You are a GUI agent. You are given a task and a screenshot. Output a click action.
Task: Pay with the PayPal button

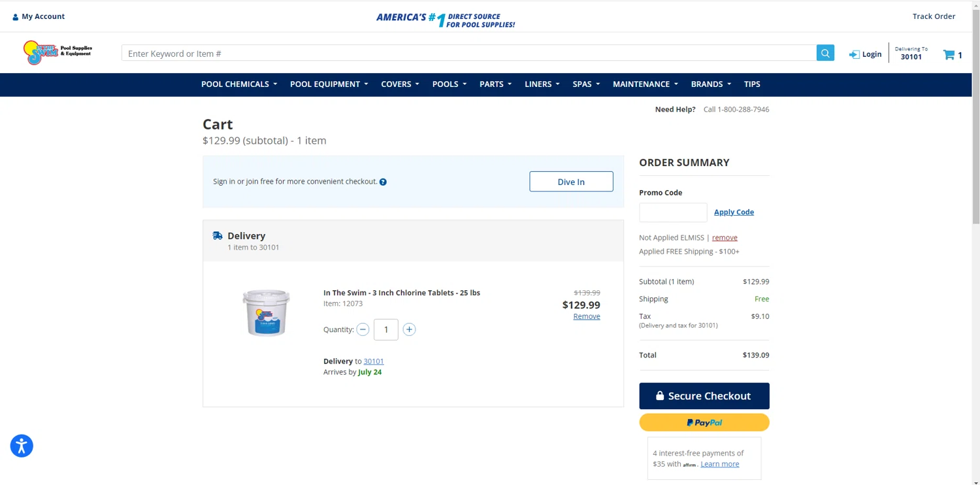pyautogui.click(x=704, y=422)
